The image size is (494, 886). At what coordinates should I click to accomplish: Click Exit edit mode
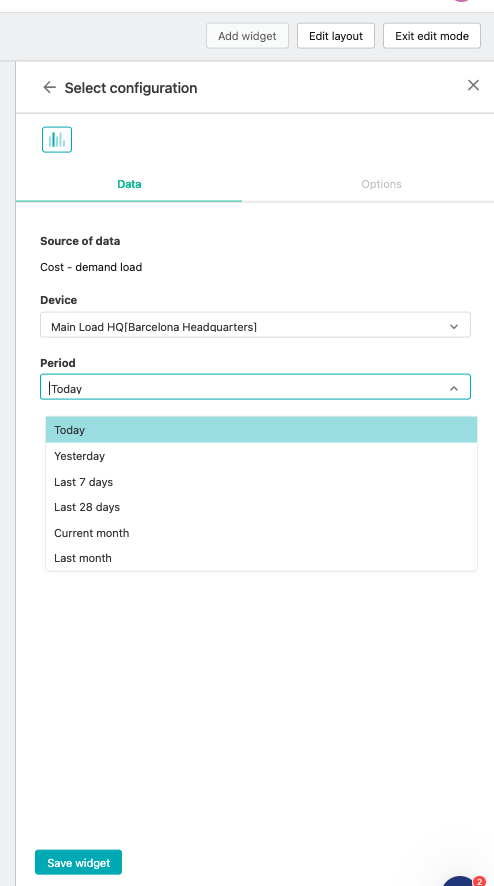[x=432, y=36]
